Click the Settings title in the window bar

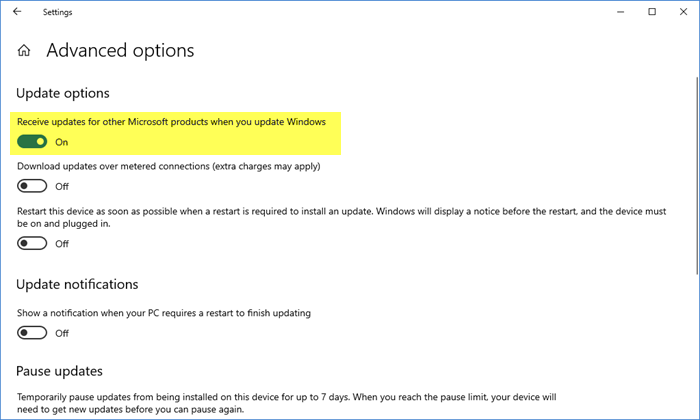(x=58, y=12)
